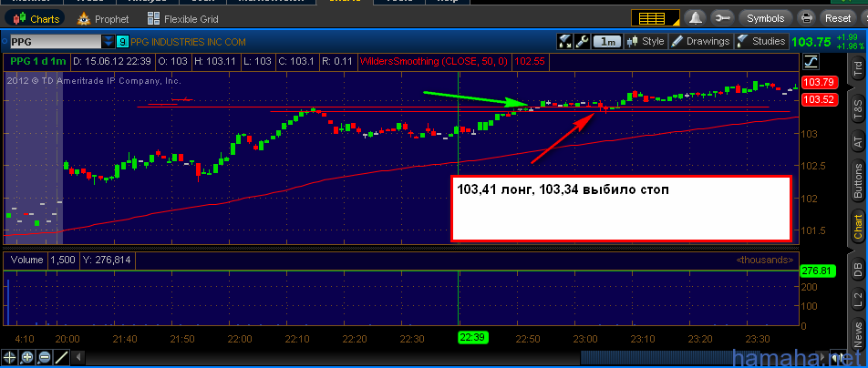
Task: Switch to the Charts sub-tab
Action: pyautogui.click(x=36, y=19)
